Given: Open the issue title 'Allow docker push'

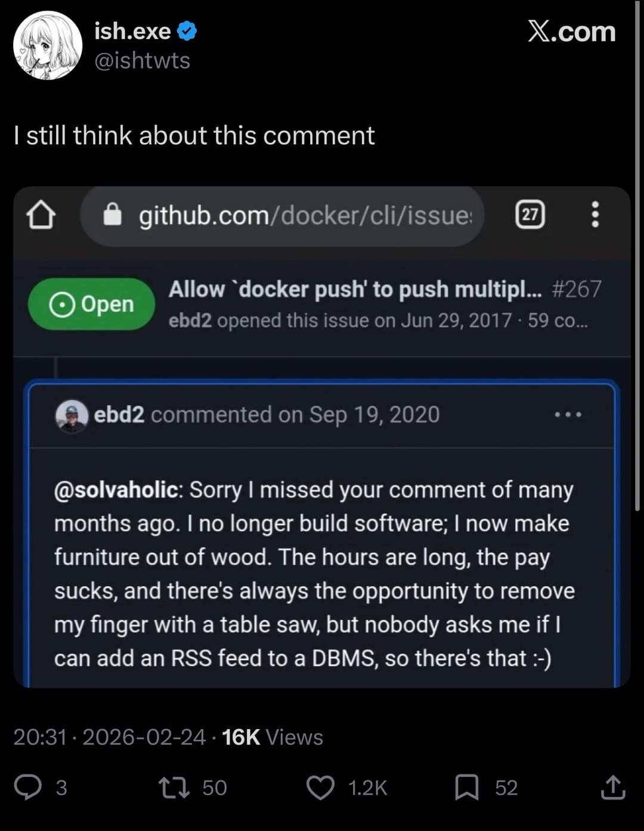Looking at the screenshot, I should pos(355,290).
